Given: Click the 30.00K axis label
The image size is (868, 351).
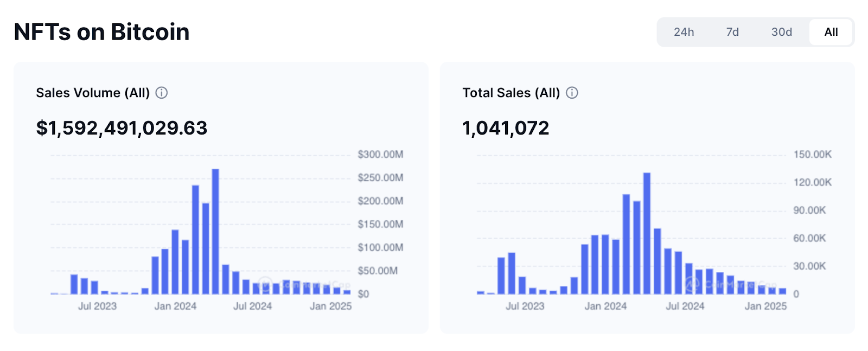Looking at the screenshot, I should click(x=810, y=266).
